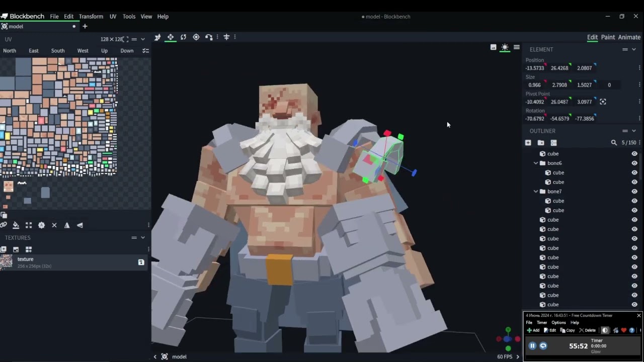Collapse the Outliner panel

[634, 131]
